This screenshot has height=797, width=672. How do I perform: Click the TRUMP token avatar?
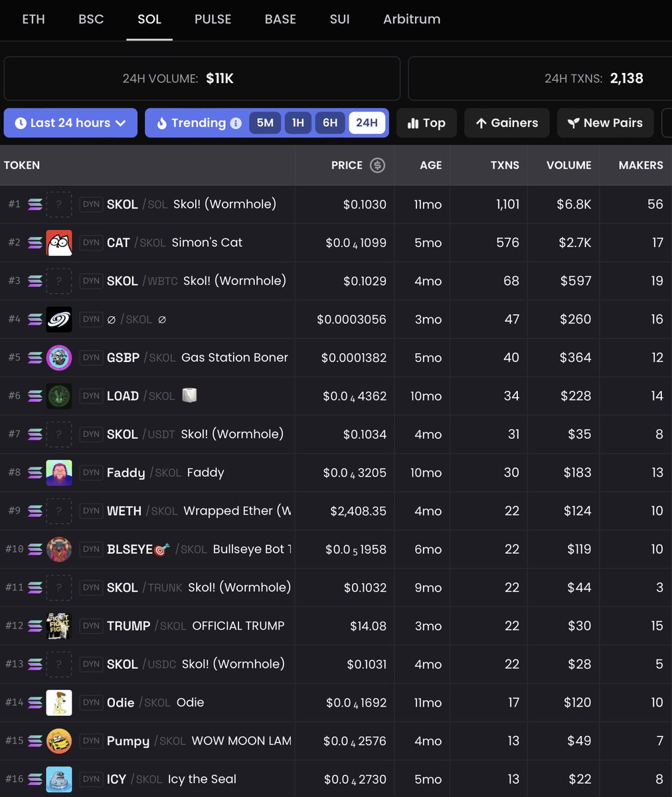(x=59, y=626)
